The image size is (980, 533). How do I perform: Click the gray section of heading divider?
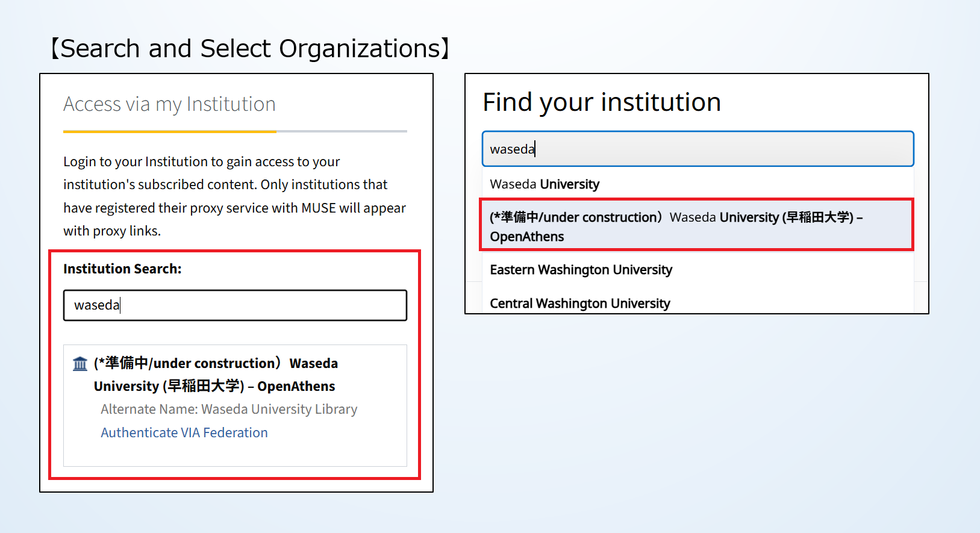(x=342, y=131)
